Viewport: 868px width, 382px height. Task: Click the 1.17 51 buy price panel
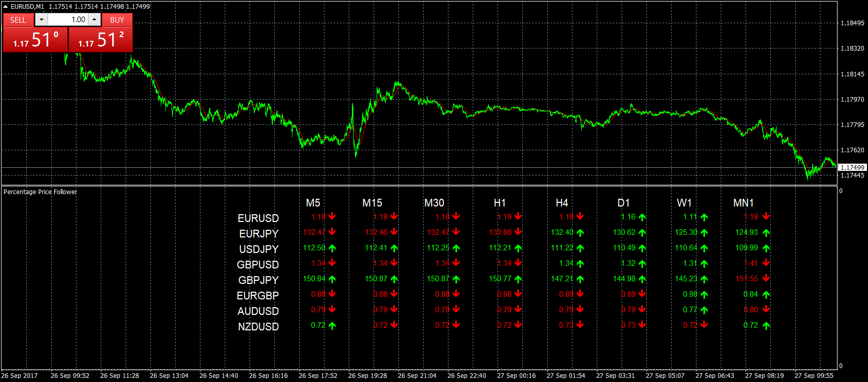(x=101, y=40)
